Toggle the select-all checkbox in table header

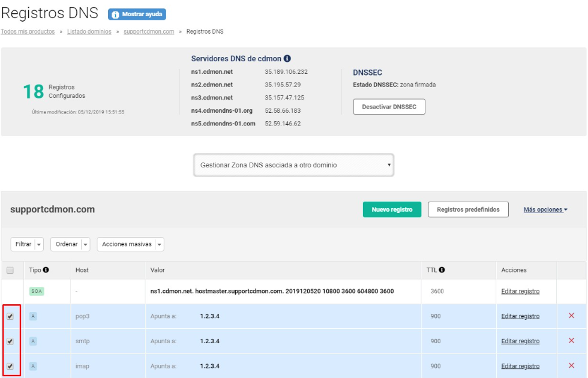pos(10,271)
